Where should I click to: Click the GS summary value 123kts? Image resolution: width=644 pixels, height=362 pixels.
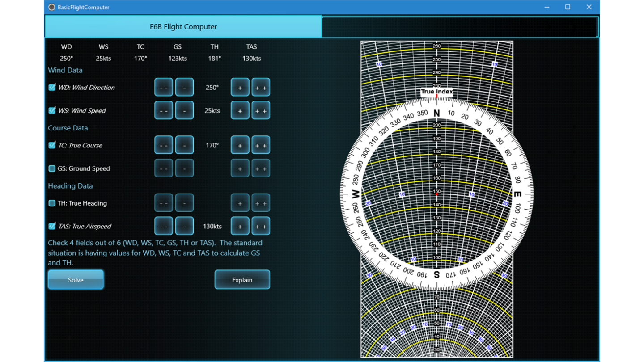point(178,59)
